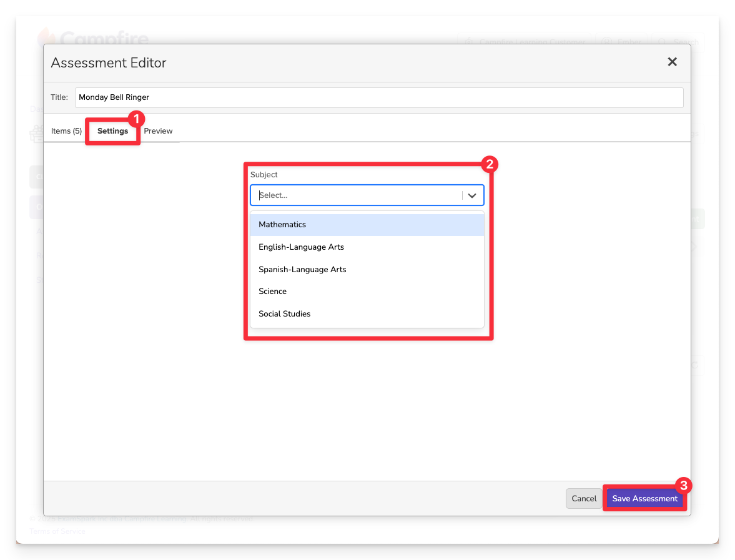Switch to the Items (5) tab
The height and width of the screenshot is (560, 735).
click(x=66, y=131)
